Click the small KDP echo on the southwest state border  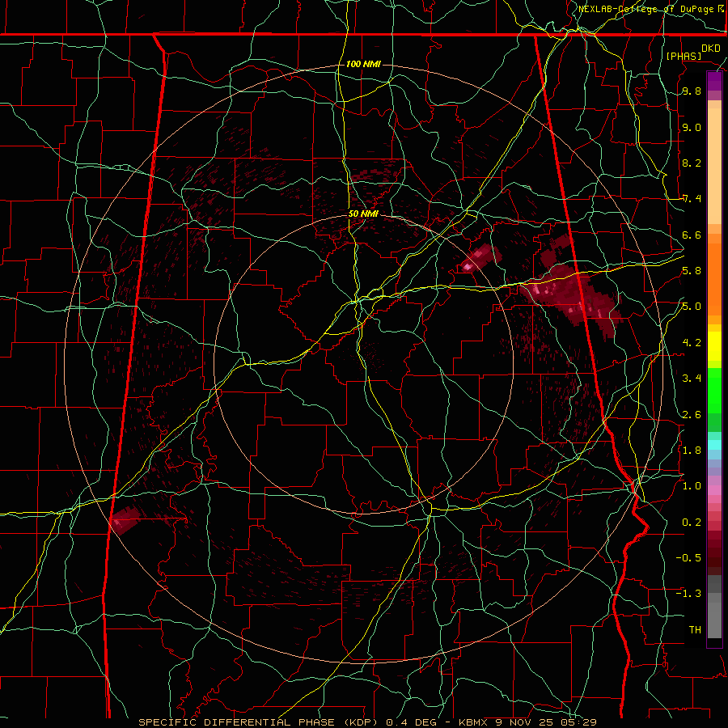tap(125, 519)
